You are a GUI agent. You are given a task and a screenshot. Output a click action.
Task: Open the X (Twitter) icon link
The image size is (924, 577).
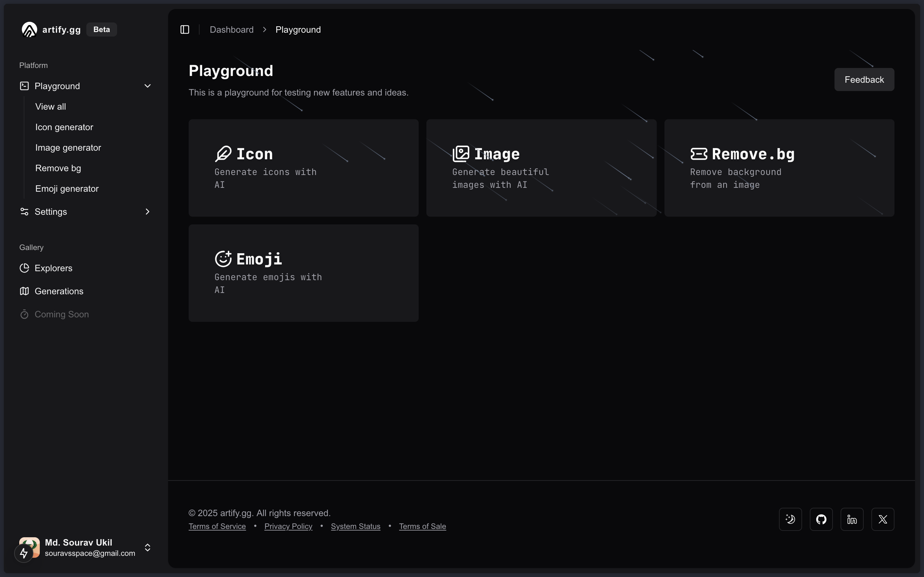882,519
